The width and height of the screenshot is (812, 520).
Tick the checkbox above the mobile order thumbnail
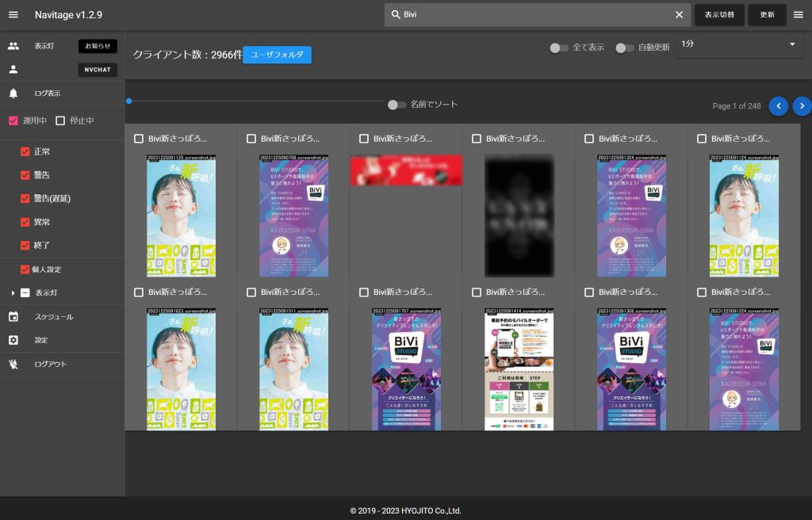[x=477, y=292]
